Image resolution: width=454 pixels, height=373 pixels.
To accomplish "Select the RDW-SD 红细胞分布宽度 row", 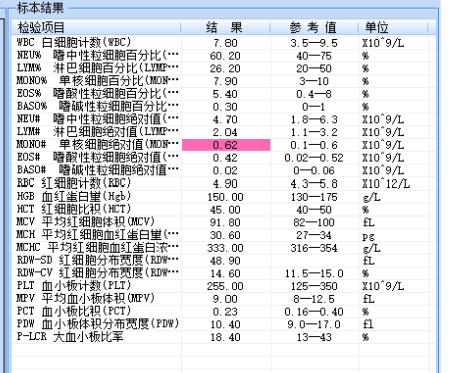I will (224, 260).
